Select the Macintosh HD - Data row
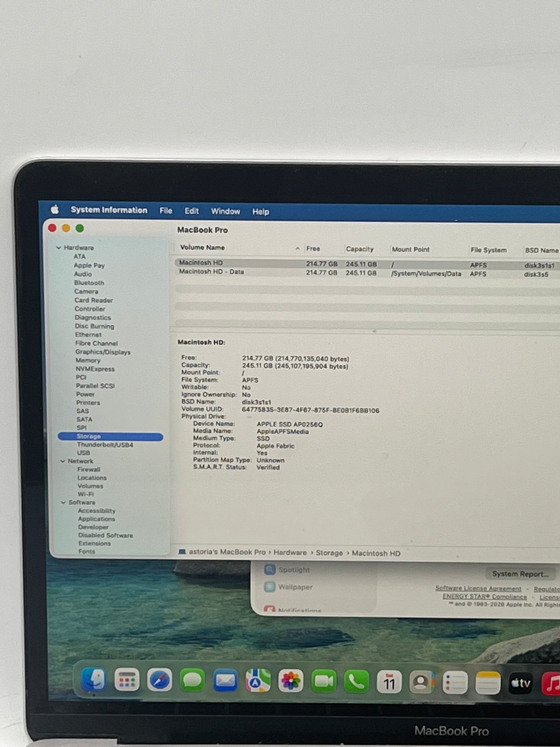 (367, 273)
